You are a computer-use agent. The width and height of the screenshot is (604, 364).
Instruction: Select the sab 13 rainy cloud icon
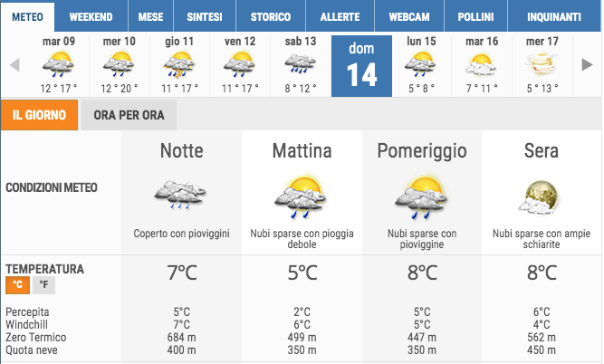[x=300, y=64]
